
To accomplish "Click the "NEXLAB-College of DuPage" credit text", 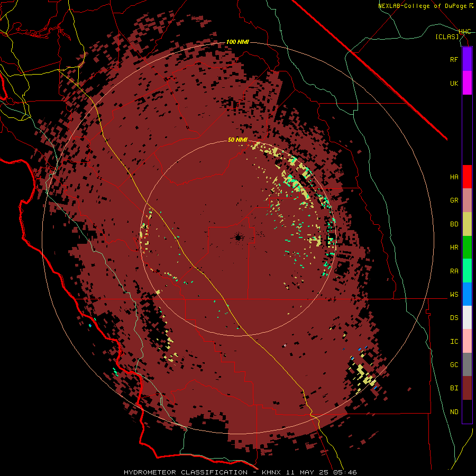I will click(423, 6).
